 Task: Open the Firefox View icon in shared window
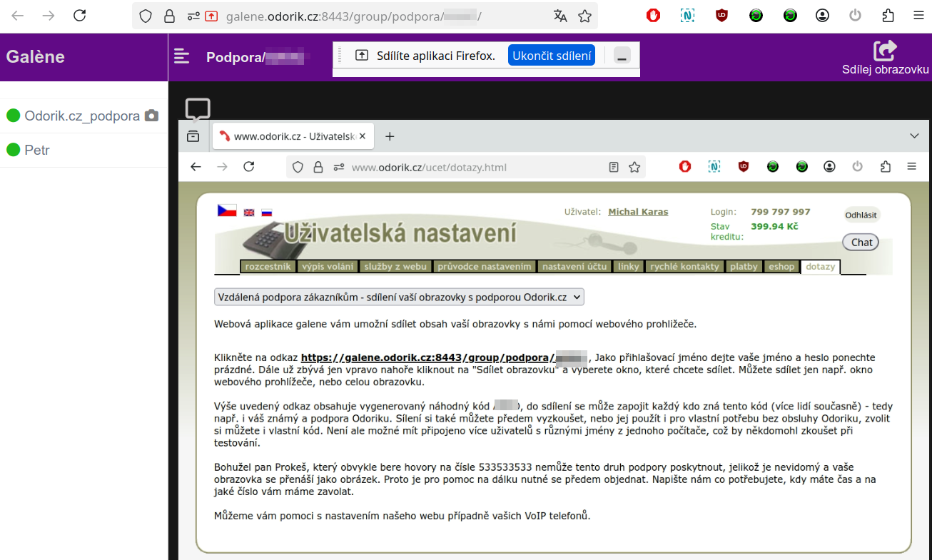(193, 136)
